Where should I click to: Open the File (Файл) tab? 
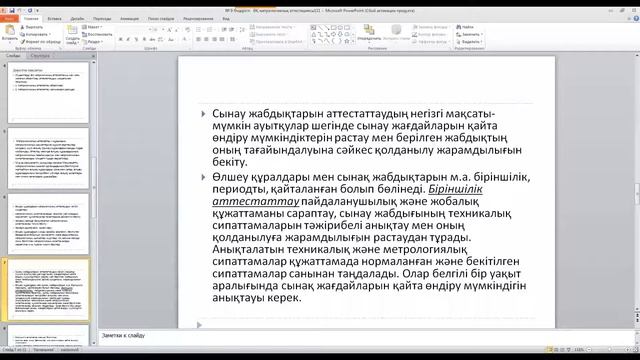tap(9, 19)
